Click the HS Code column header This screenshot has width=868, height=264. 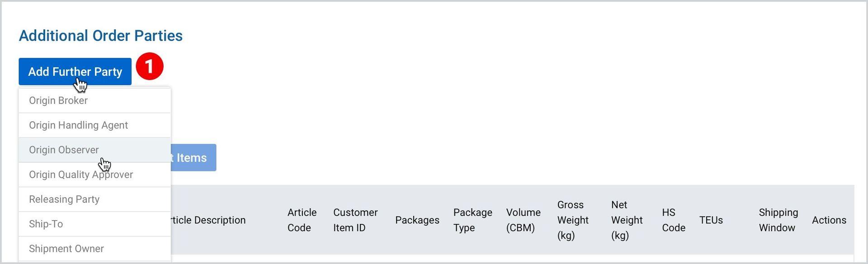(x=674, y=220)
